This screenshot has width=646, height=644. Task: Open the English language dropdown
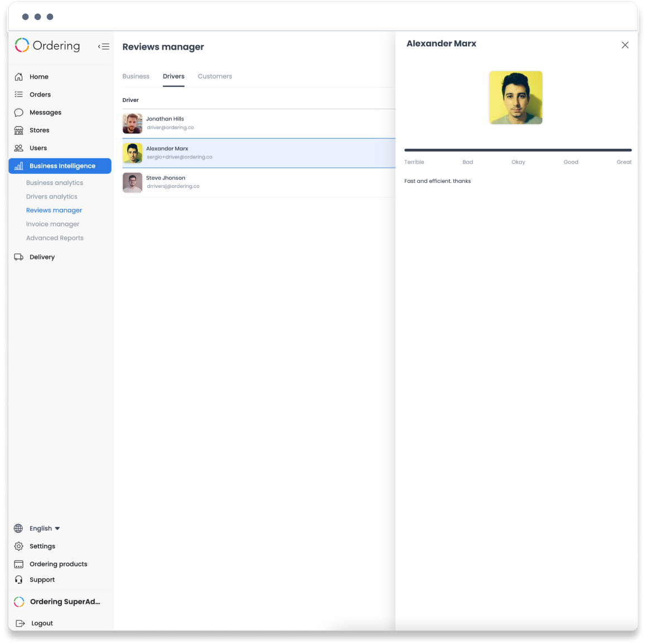pyautogui.click(x=45, y=528)
